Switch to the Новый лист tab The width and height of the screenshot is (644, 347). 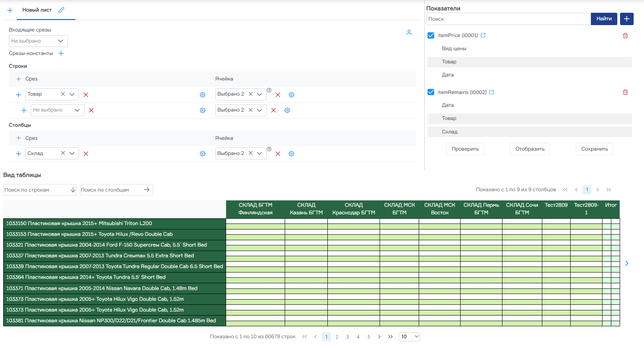37,10
